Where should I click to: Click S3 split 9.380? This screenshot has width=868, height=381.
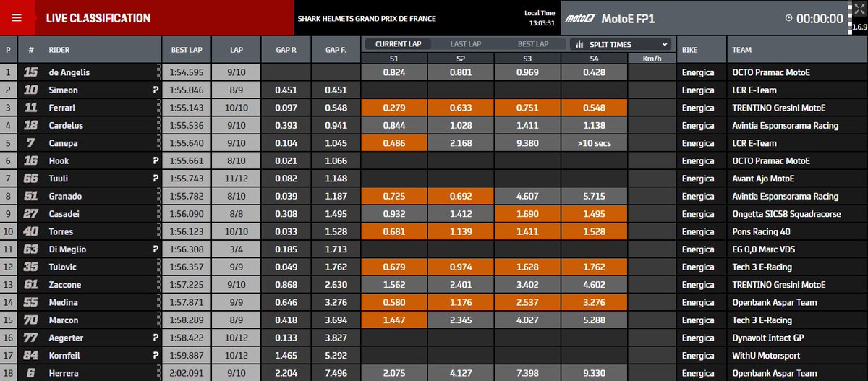(x=527, y=143)
